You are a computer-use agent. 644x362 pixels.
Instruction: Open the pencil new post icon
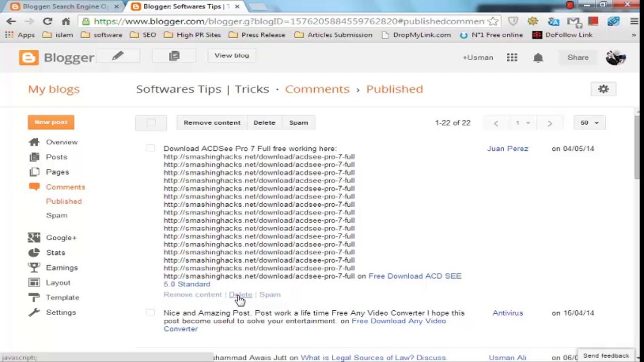(118, 56)
